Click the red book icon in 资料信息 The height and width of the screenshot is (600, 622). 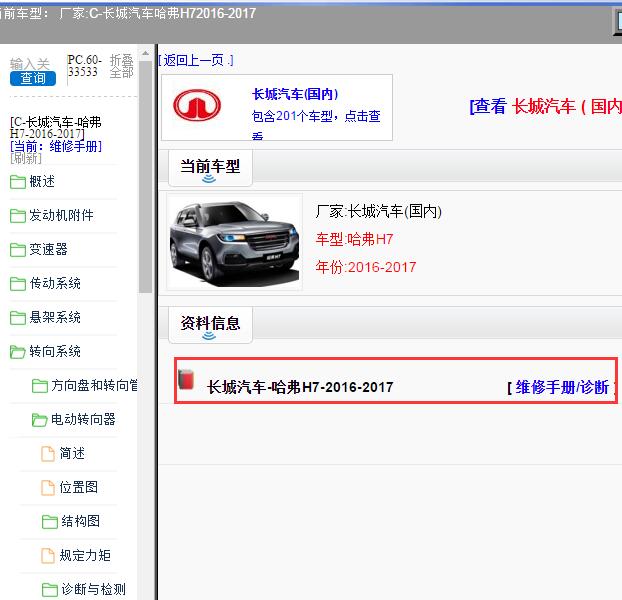pos(186,379)
